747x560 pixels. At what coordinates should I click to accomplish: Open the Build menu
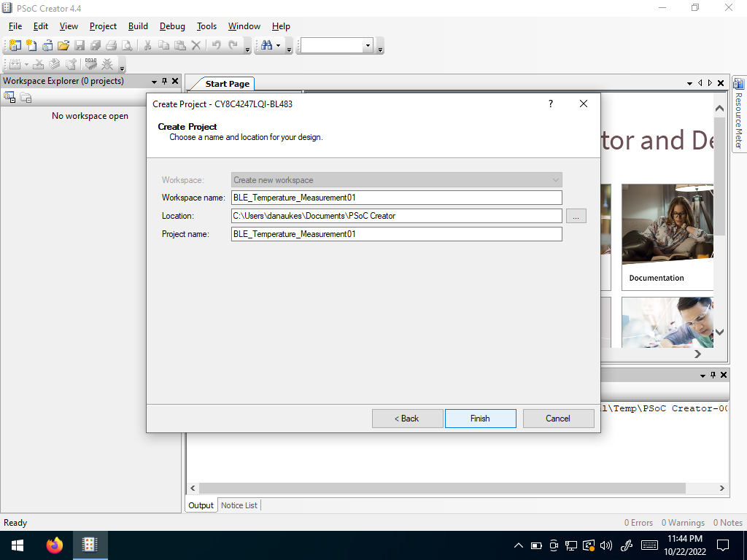click(x=138, y=26)
